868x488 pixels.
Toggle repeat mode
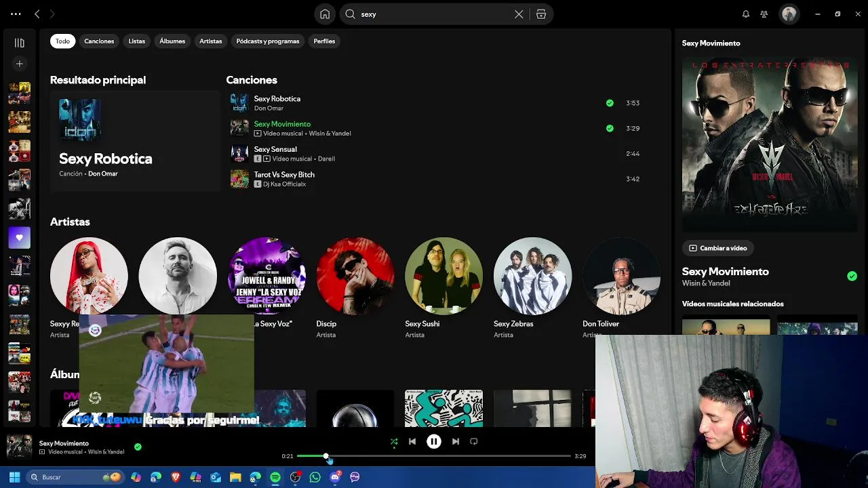pos(474,442)
